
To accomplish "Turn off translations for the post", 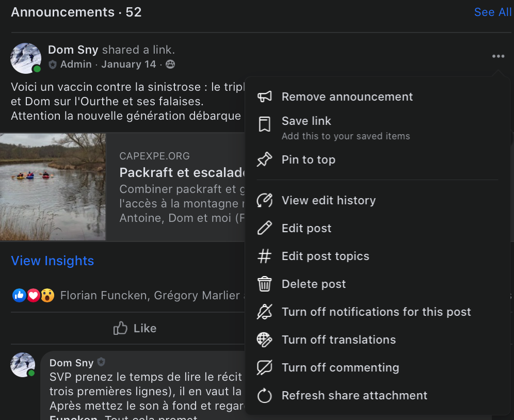I will 339,340.
